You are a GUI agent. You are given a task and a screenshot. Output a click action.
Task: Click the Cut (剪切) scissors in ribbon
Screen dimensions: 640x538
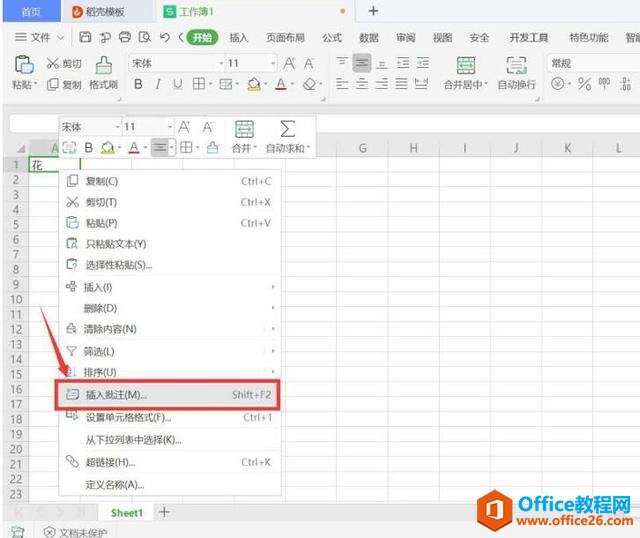pyautogui.click(x=64, y=63)
